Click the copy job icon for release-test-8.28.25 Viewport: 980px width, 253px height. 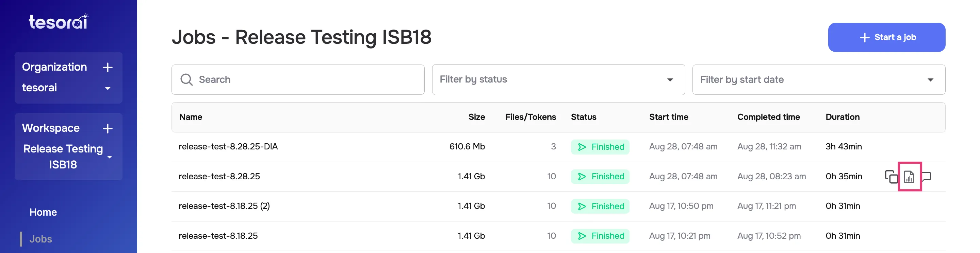[891, 177]
